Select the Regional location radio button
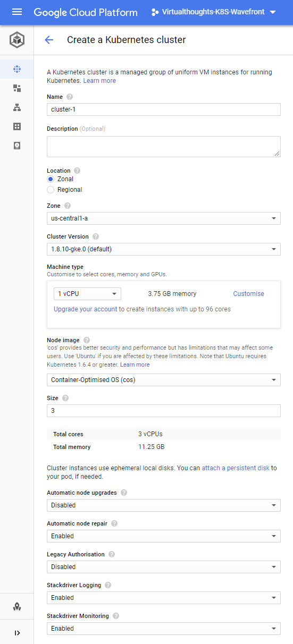Viewport: 293px width, 644px height. click(x=51, y=190)
